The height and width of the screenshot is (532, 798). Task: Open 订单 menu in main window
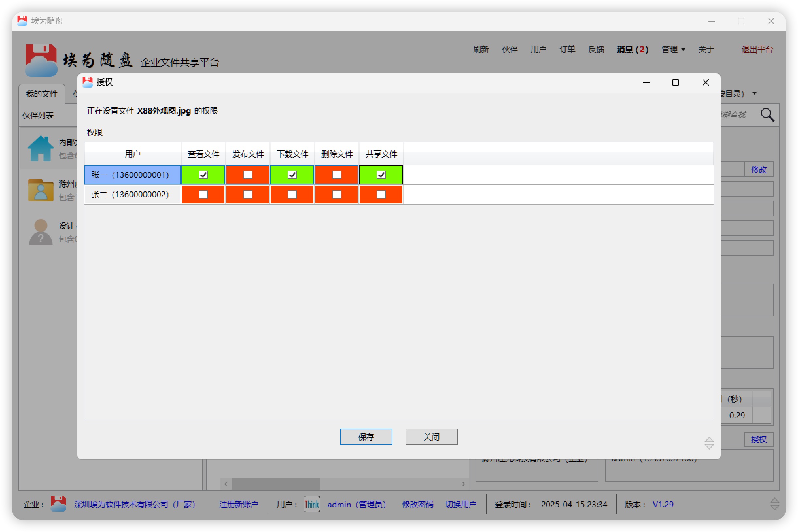point(567,50)
